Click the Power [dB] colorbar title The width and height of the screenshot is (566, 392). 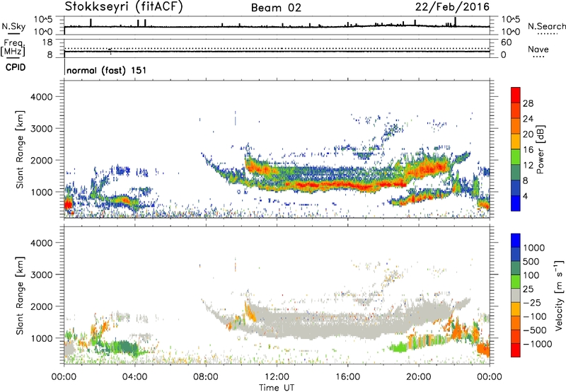(540, 149)
